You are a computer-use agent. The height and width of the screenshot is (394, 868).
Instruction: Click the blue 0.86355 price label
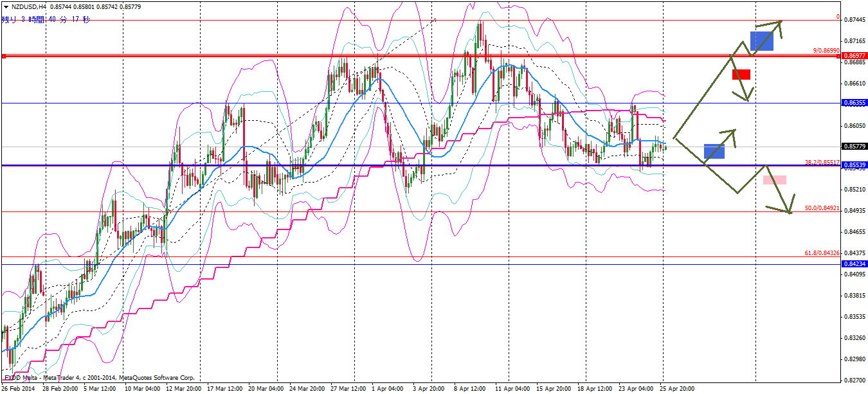(853, 102)
